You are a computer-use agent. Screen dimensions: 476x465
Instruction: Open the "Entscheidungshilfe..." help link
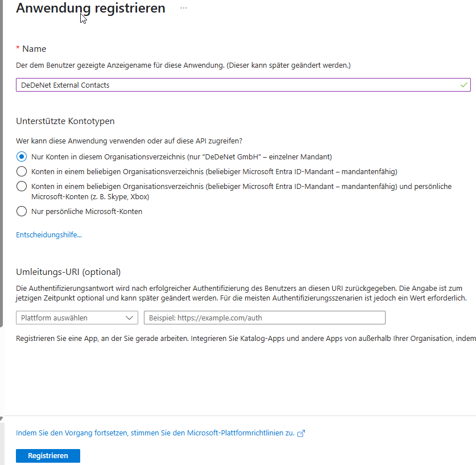pyautogui.click(x=48, y=234)
